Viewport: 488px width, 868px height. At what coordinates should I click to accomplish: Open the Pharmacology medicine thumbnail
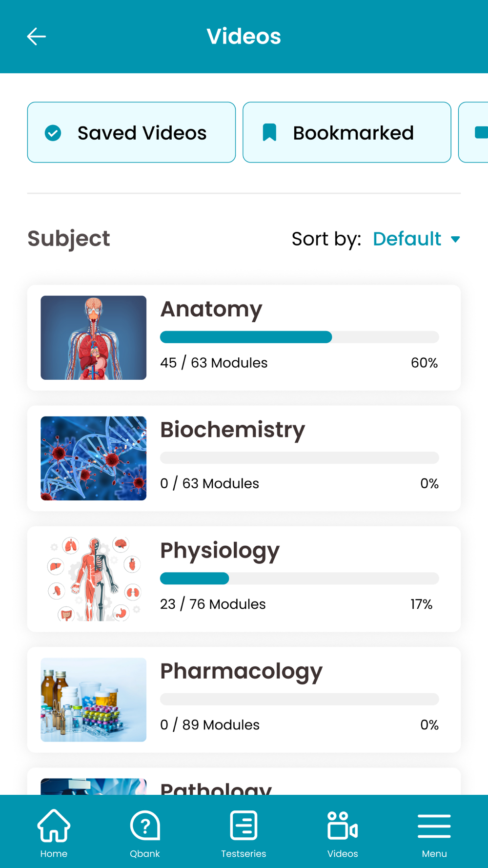pyautogui.click(x=93, y=700)
